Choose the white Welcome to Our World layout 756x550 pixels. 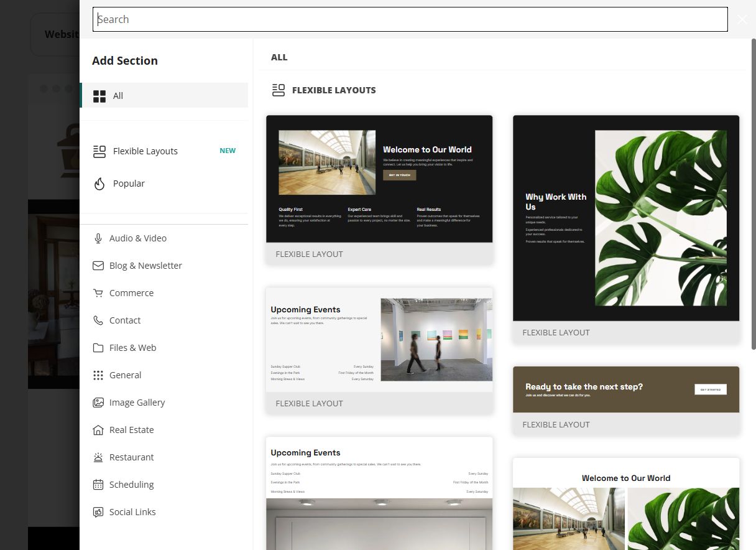pos(626,504)
